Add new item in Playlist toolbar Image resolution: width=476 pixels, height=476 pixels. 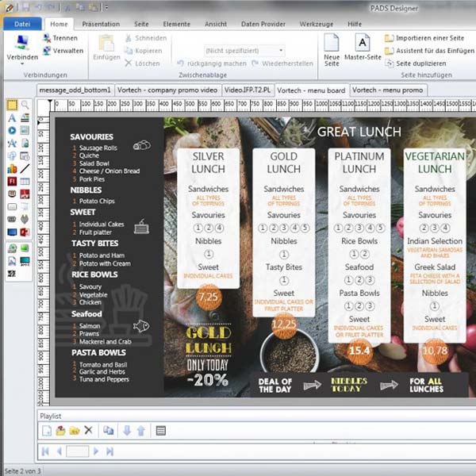47,431
